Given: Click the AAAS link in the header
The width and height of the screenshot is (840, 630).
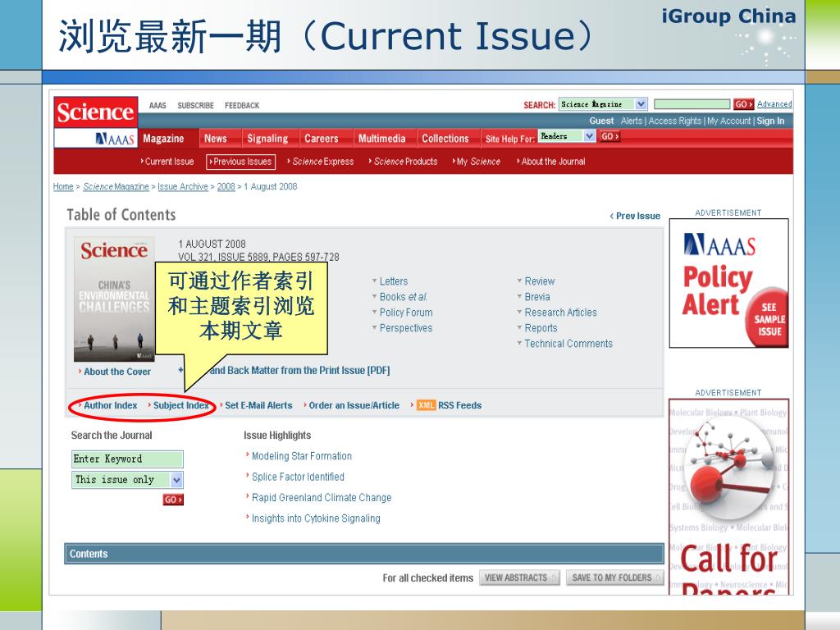Looking at the screenshot, I should click(157, 106).
